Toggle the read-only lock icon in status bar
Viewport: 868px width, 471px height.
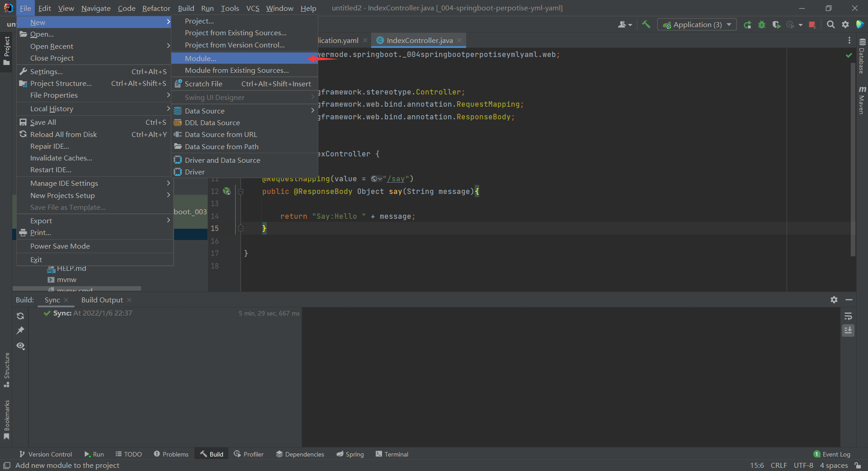tap(858, 465)
